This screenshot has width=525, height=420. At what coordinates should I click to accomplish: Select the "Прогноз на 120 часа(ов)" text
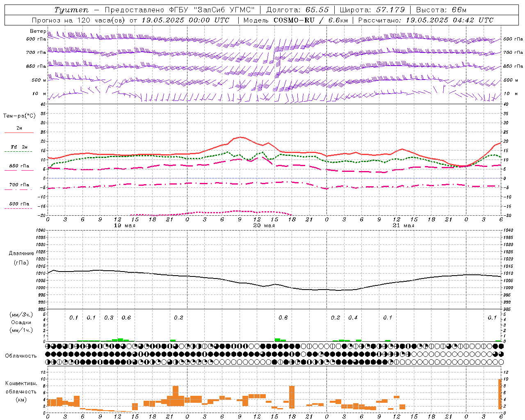tap(79, 20)
